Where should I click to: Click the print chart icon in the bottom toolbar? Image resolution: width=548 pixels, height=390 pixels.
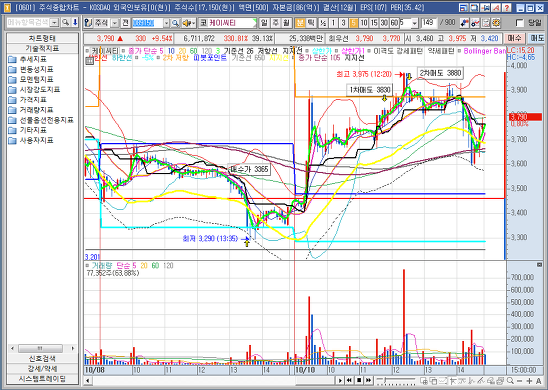(x=500, y=381)
